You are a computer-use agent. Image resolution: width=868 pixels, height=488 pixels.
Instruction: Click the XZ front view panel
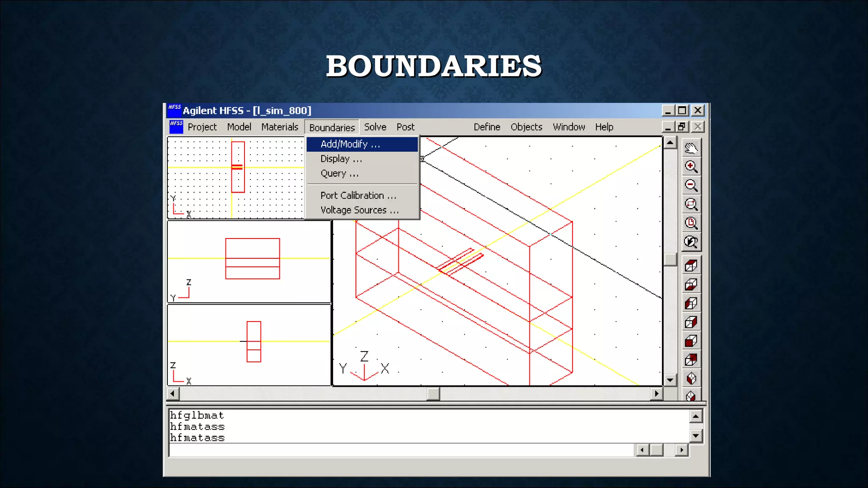(249, 345)
